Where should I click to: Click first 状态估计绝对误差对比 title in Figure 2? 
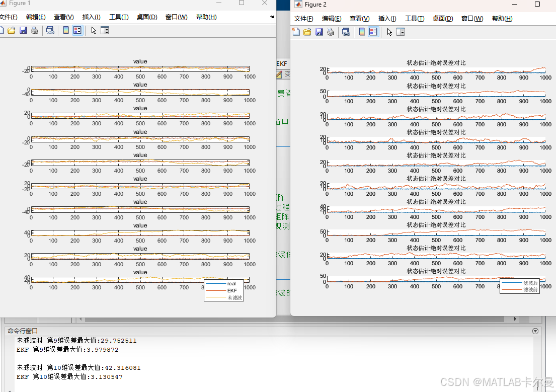click(436, 63)
